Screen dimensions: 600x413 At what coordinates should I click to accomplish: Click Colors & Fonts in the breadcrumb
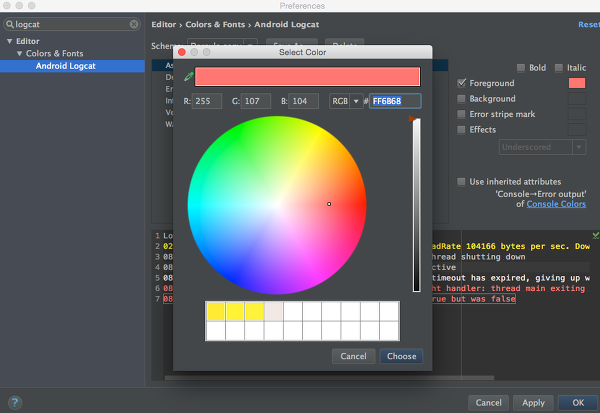pyautogui.click(x=215, y=24)
